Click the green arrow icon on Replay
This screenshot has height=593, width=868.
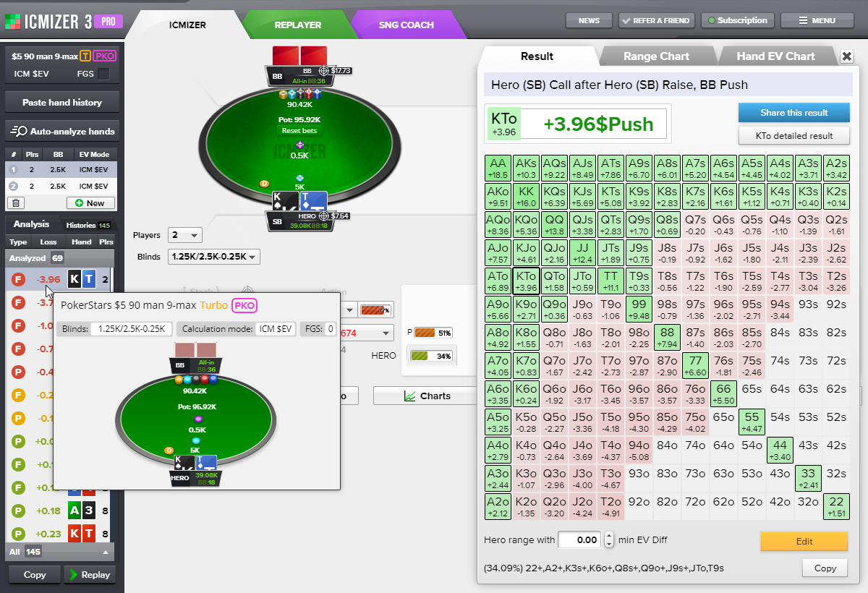click(72, 575)
